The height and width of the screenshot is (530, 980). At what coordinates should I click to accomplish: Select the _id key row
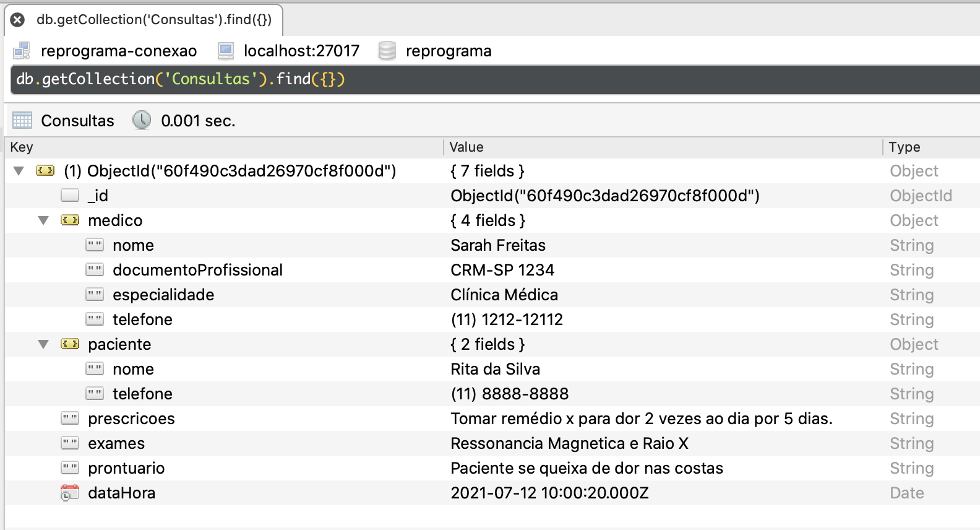click(x=492, y=196)
